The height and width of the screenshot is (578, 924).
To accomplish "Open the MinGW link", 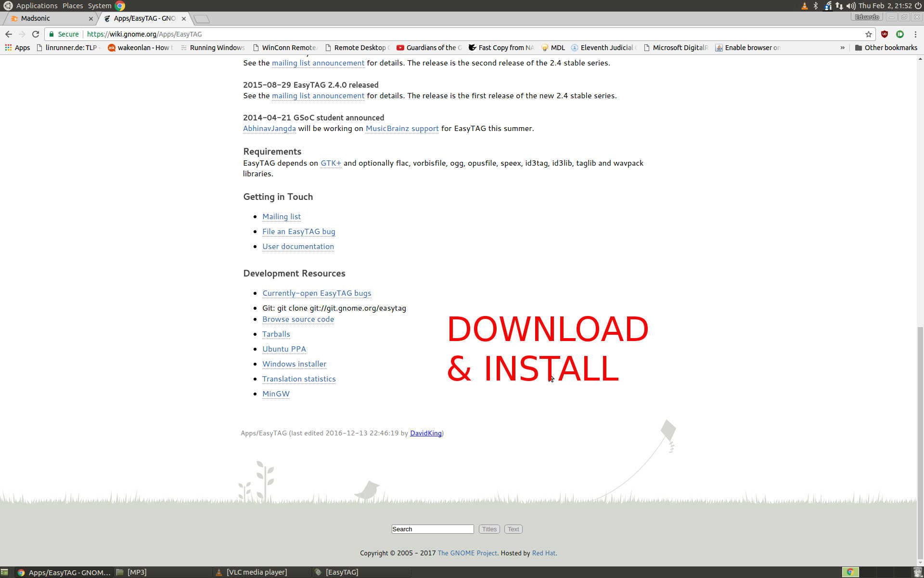I will (276, 394).
